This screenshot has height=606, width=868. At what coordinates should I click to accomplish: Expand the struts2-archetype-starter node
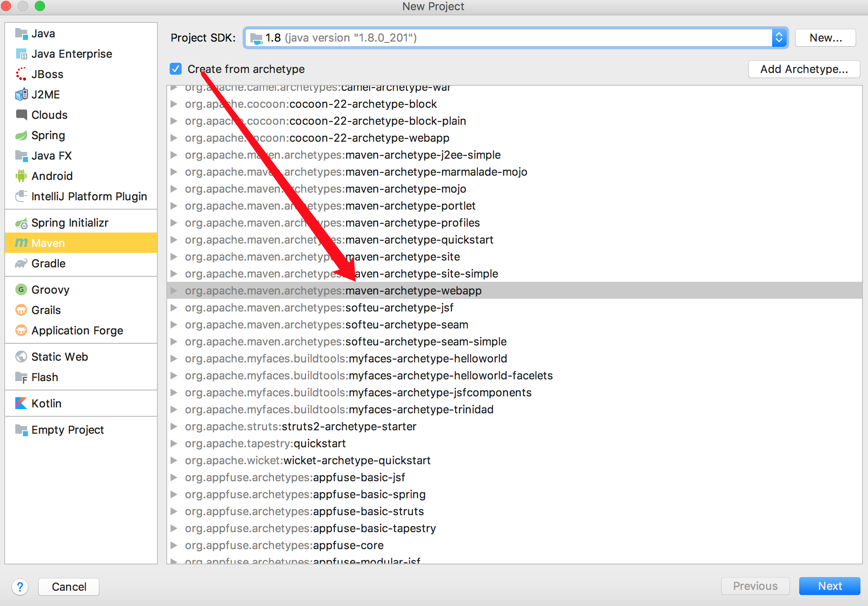coord(174,426)
